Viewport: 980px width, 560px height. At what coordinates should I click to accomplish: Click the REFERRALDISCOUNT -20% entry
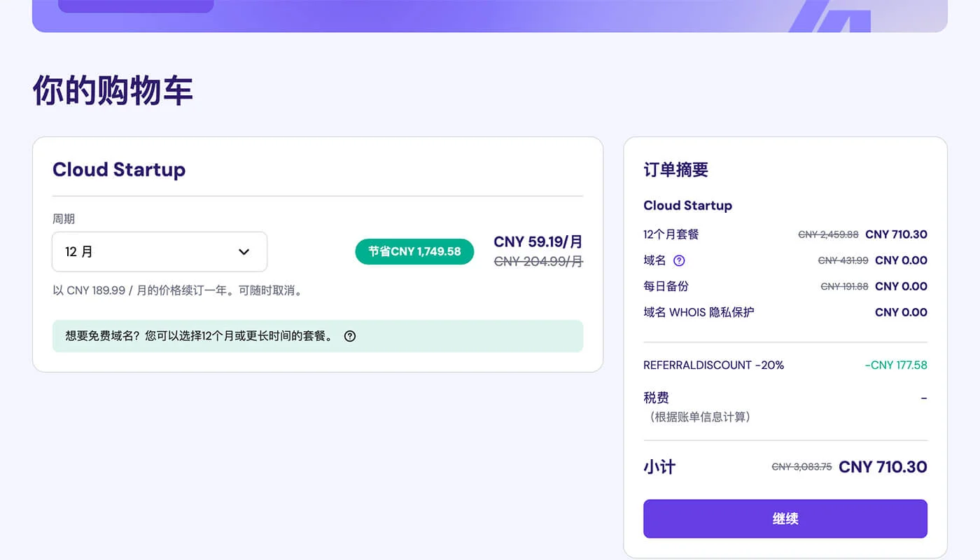click(713, 365)
